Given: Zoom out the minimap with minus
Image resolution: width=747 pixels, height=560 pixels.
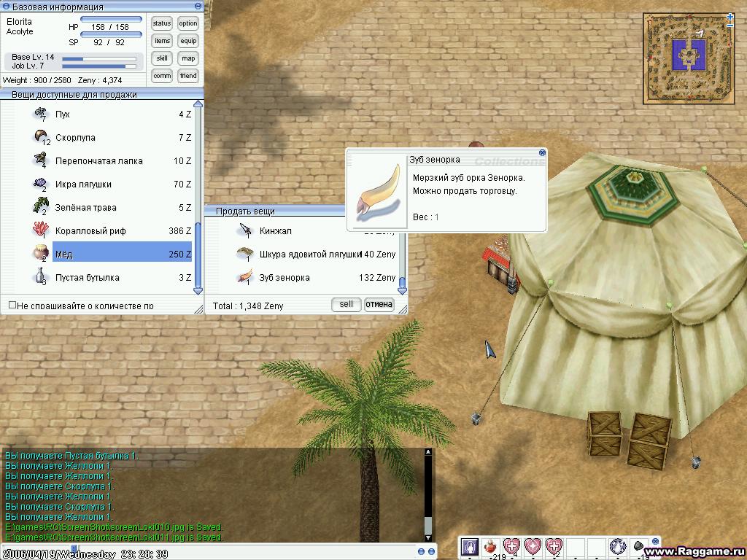Looking at the screenshot, I should point(730,25).
